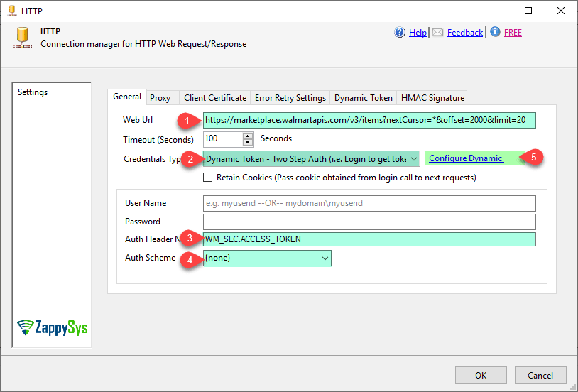Confirm with the OK button
The image size is (578, 392).
click(481, 376)
